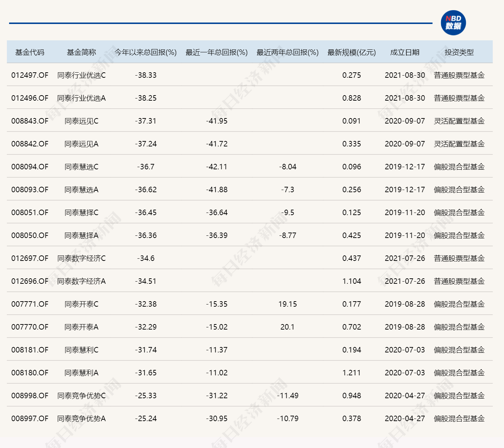
Task: Select scale value 1.211
Action: pyautogui.click(x=352, y=373)
